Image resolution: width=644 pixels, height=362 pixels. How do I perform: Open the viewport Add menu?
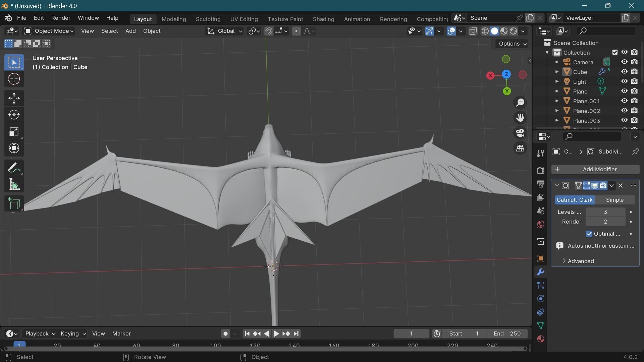click(x=130, y=31)
